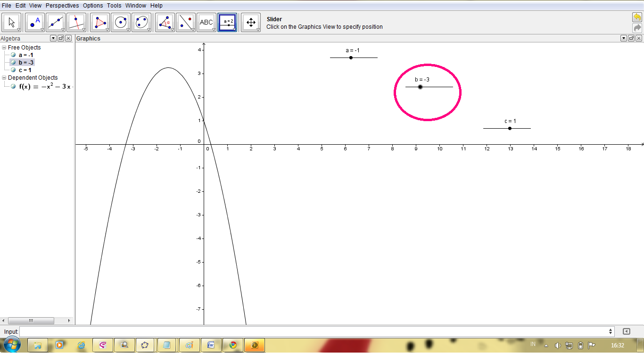
Task: Select the Insert Text ABC tool
Action: [x=206, y=22]
